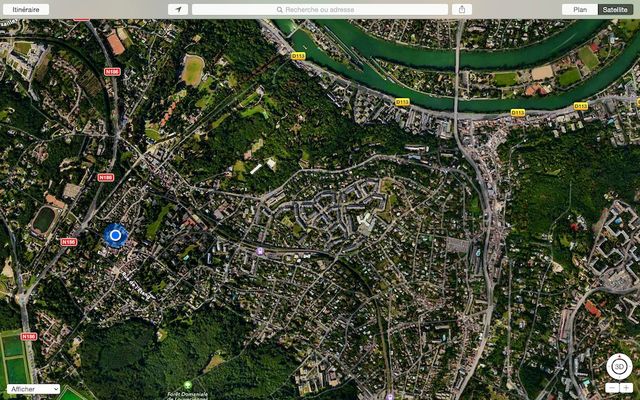Viewport: 640px width, 400px height.
Task: Zoom out with the minus button
Action: [612, 387]
